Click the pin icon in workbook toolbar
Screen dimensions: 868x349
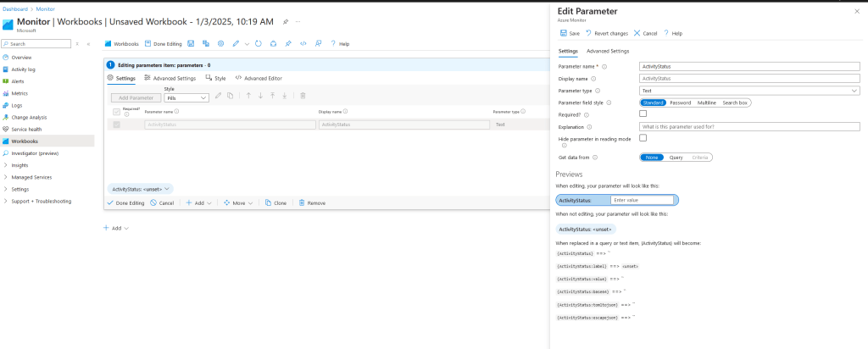pyautogui.click(x=288, y=43)
